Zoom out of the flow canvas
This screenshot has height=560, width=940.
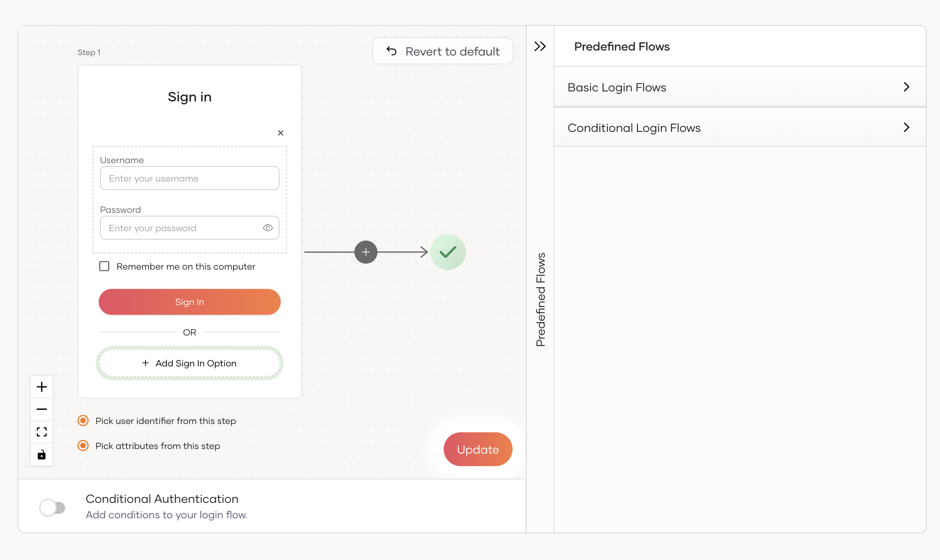42,409
